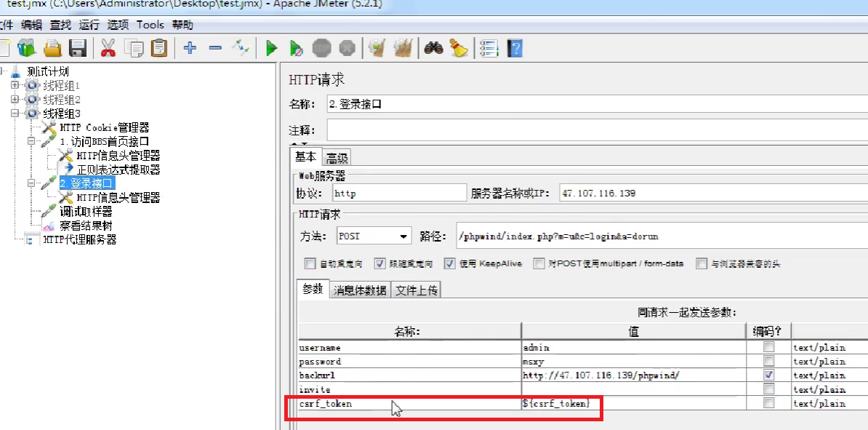The image size is (868, 430).
Task: Select HTTP代理服务器 in the tree
Action: click(x=80, y=240)
